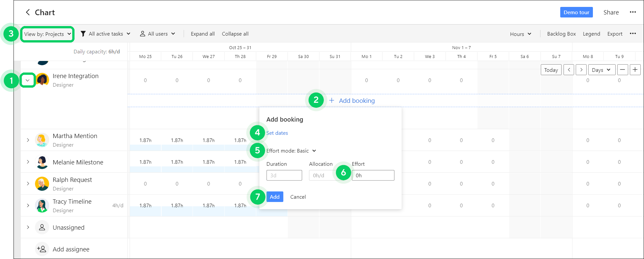Expand Melanie Milestone's row
The image size is (644, 259).
click(28, 162)
